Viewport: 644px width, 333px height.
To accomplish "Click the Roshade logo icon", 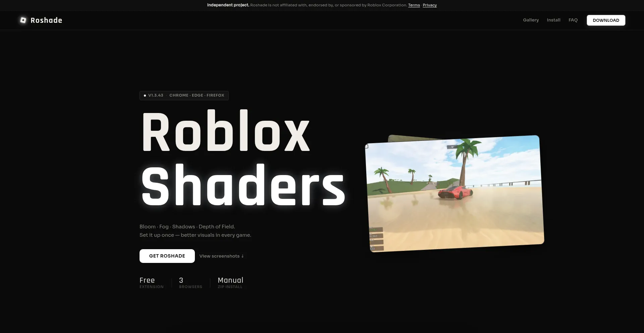I will 23,20.
